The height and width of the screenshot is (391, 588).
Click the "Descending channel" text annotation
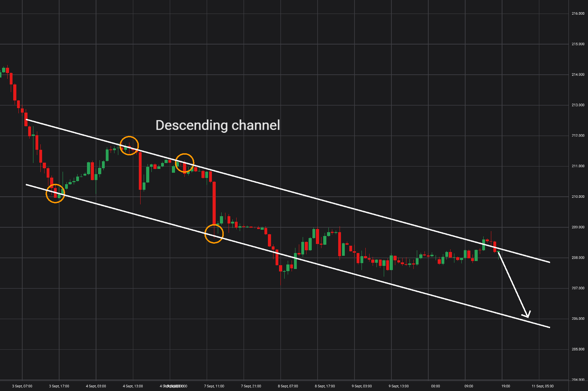(x=218, y=125)
